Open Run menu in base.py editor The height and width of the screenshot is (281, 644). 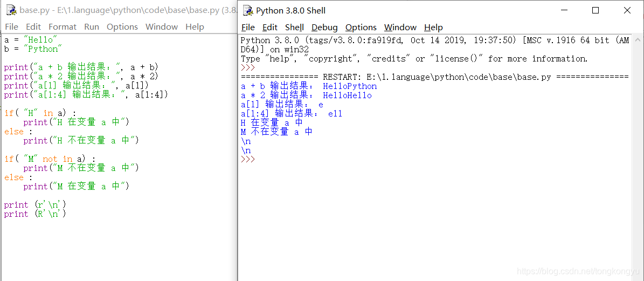coord(92,27)
